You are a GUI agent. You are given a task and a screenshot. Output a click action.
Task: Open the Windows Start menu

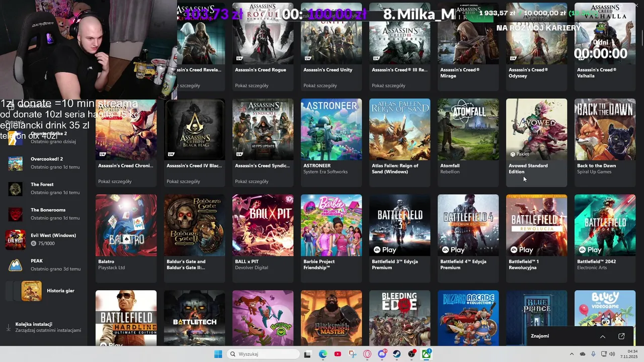tap(218, 354)
